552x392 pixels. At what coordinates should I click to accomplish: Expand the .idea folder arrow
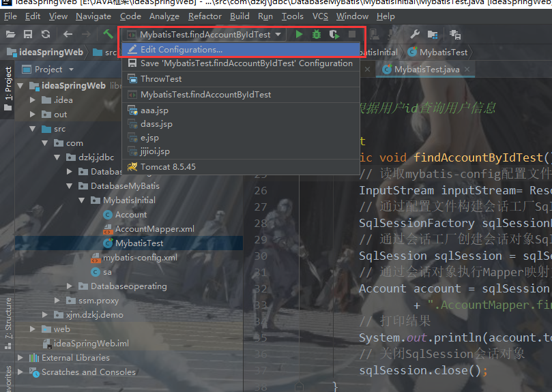pos(32,100)
